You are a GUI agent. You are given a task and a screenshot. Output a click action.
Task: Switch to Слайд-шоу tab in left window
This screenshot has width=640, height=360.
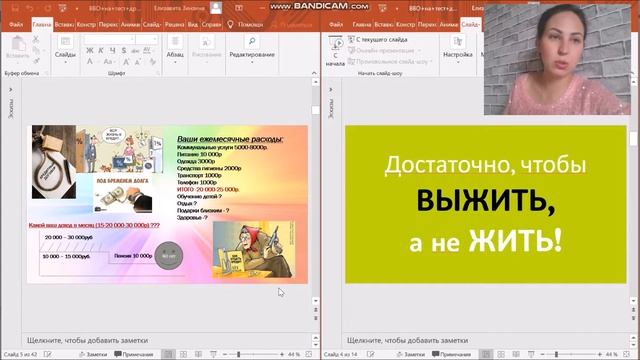click(152, 24)
